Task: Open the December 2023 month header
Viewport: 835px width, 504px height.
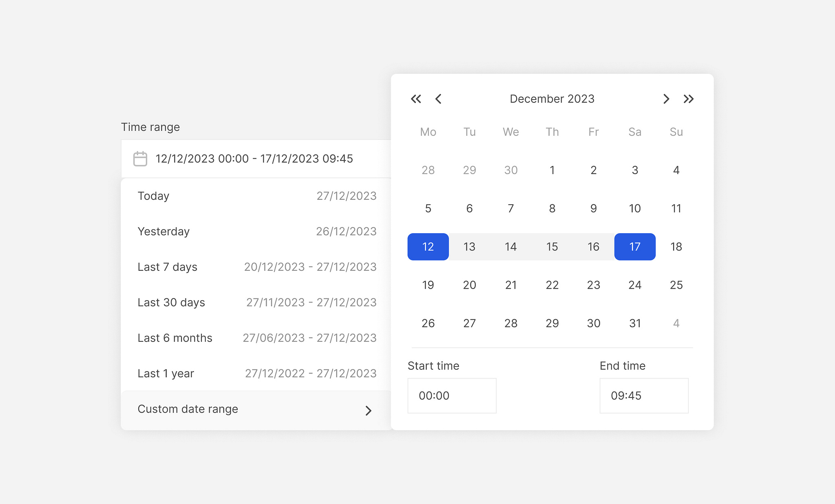Action: (552, 99)
